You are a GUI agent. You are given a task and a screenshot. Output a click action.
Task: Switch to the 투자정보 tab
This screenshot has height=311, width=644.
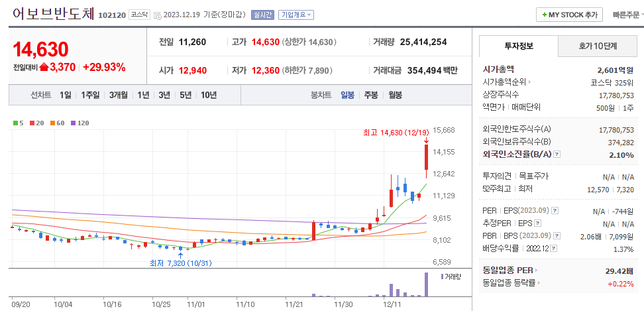(x=519, y=46)
